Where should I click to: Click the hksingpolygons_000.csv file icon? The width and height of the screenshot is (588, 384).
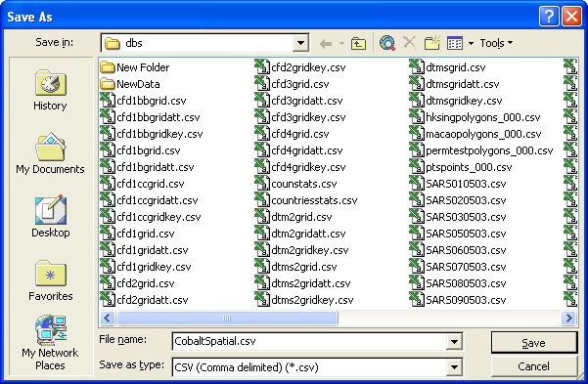[x=416, y=117]
